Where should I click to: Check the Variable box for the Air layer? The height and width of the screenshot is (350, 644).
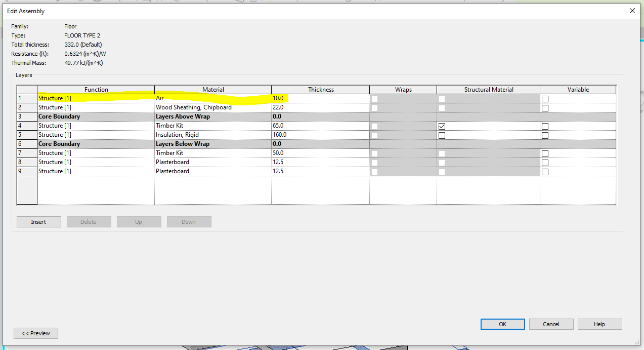(545, 99)
